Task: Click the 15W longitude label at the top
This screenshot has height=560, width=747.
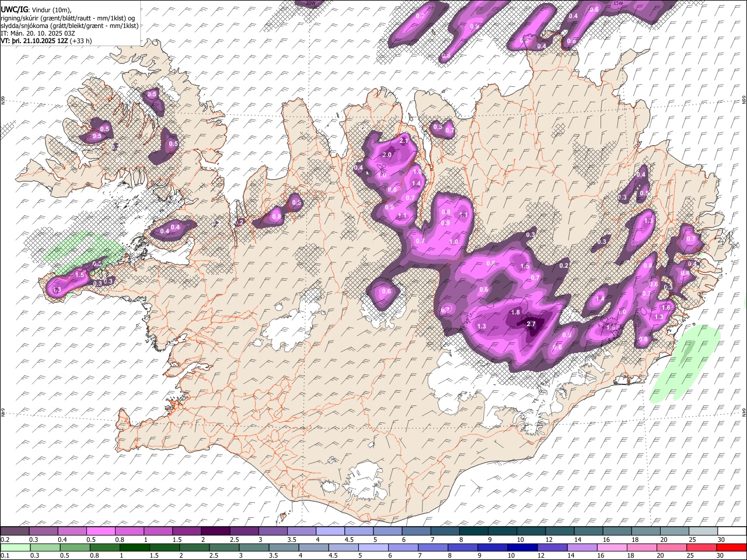Action: (617, 3)
